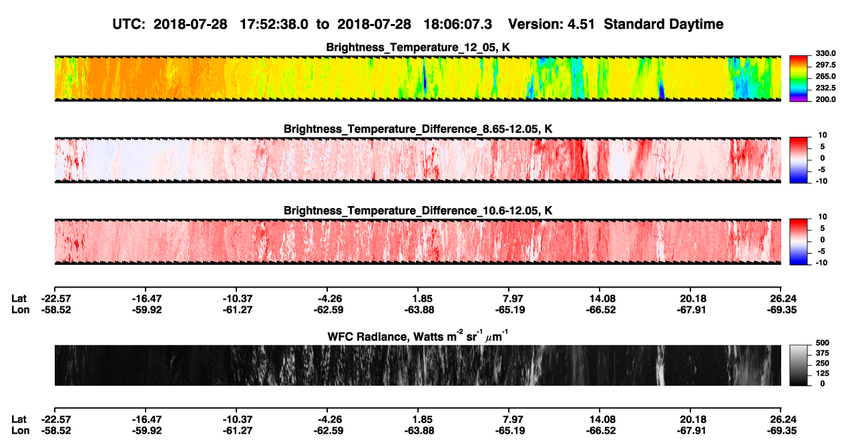Image resolution: width=868 pixels, height=445 pixels.
Task: Click the "WFC Radiance, Watts" panel title
Action: 418,336
